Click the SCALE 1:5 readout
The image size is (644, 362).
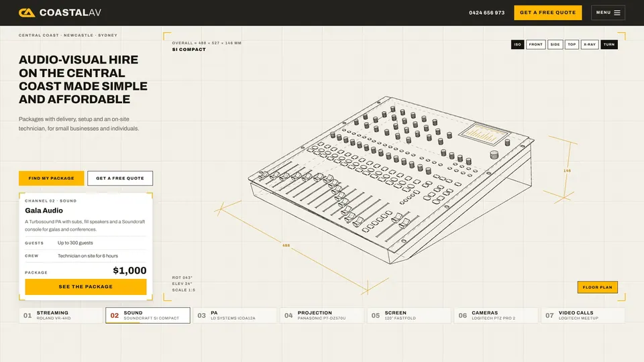184,290
